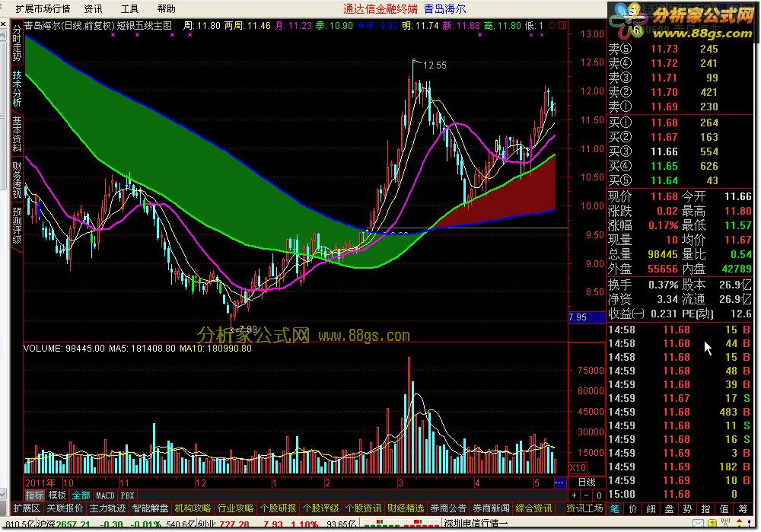Open 券商新闻 tab
This screenshot has height=532, width=761.
(x=491, y=508)
